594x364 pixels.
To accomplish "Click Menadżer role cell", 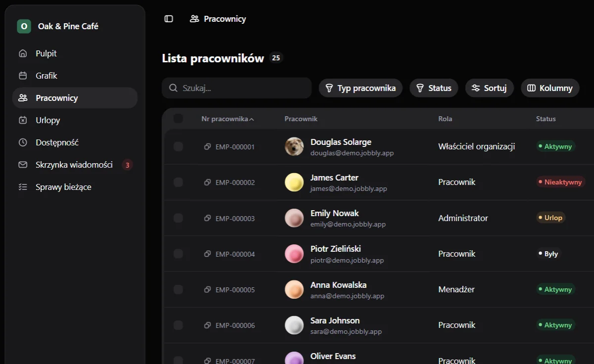I will point(456,289).
